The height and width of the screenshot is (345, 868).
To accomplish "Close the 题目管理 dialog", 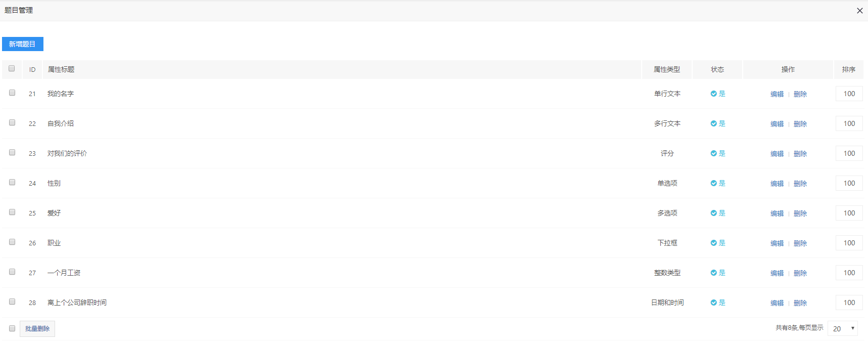I will click(860, 11).
